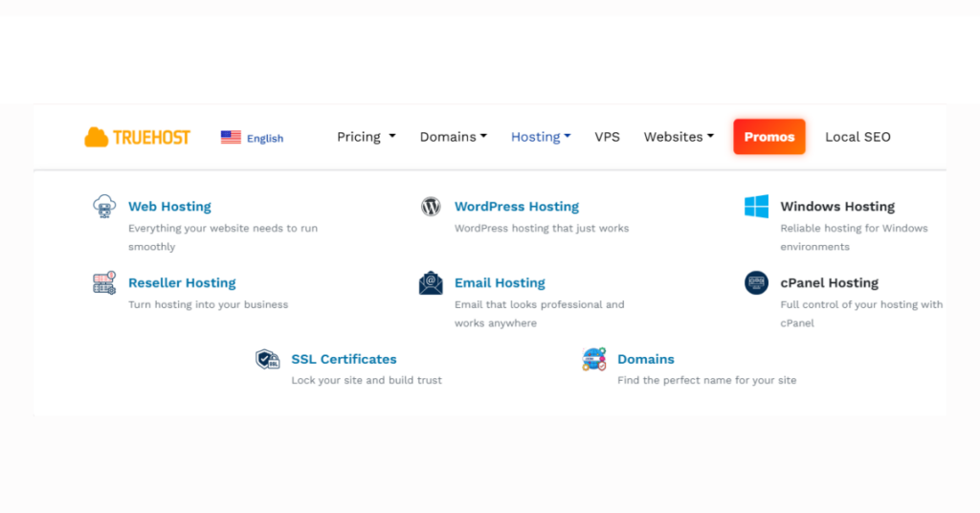Open the Local SEO menu item

[857, 137]
